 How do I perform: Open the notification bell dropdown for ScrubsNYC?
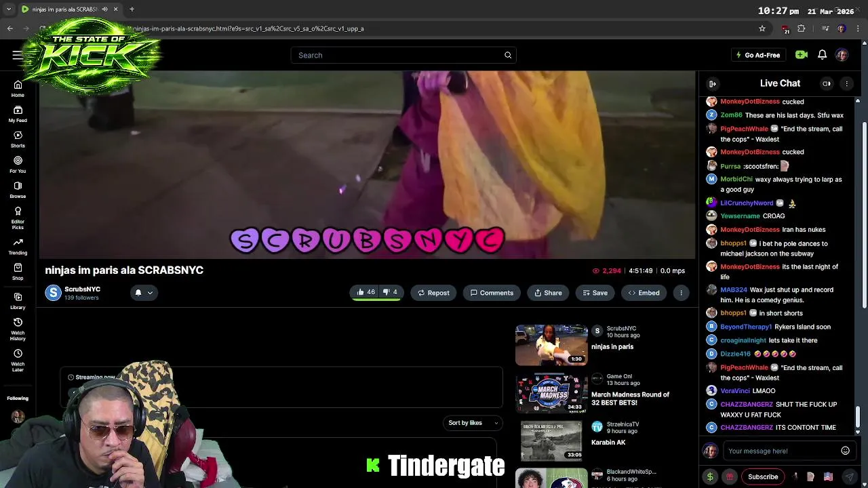(x=144, y=293)
